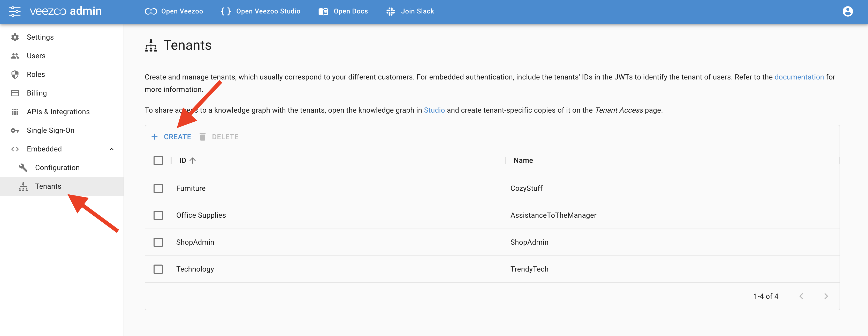Viewport: 868px width, 336px height.
Task: Click the 1-4 of 4 pagination text
Action: 766,296
